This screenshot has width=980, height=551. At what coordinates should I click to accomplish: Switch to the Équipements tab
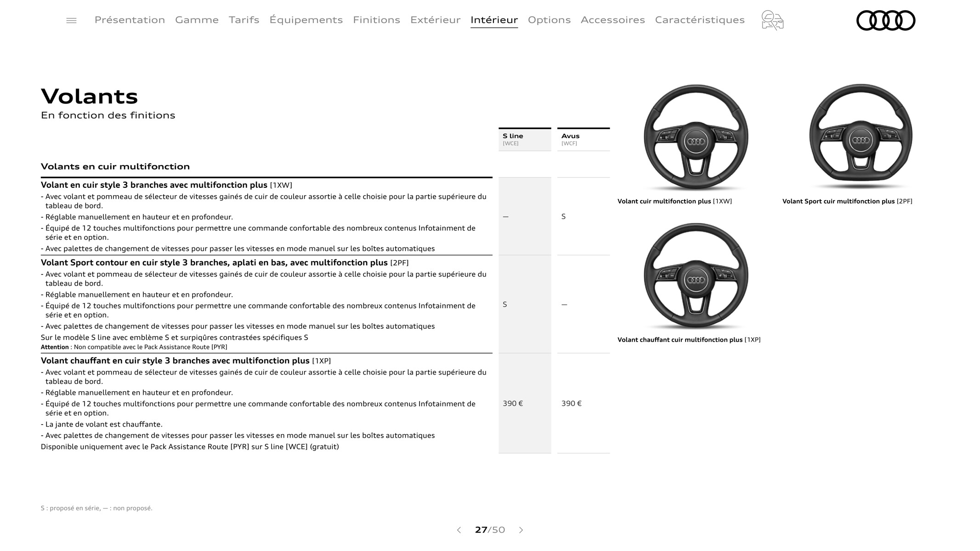pos(306,20)
